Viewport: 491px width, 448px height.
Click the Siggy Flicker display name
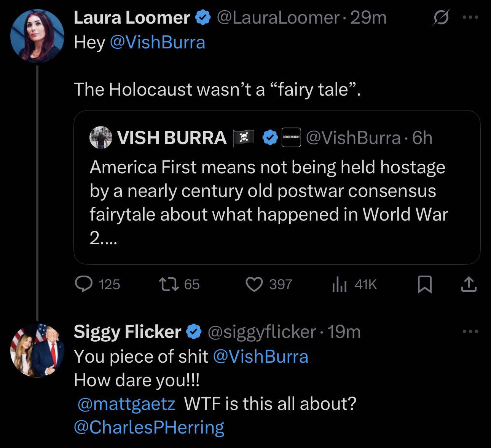[127, 332]
